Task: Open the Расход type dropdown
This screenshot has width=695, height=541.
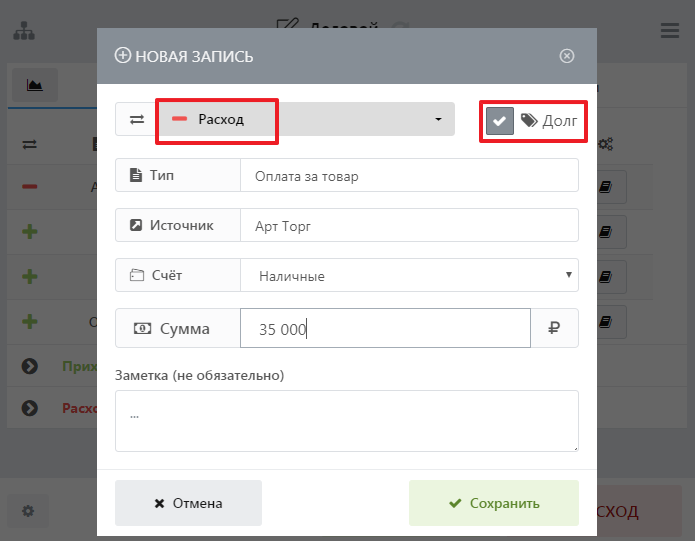Action: [x=305, y=119]
